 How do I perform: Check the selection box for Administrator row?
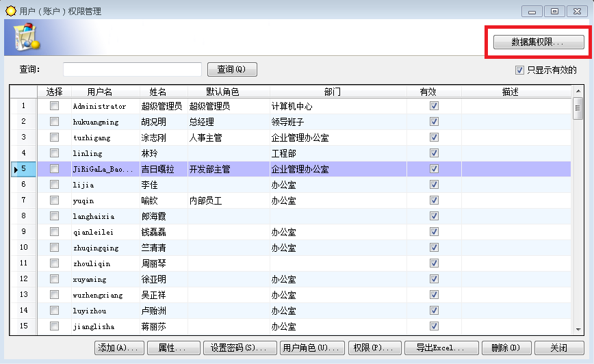point(54,106)
